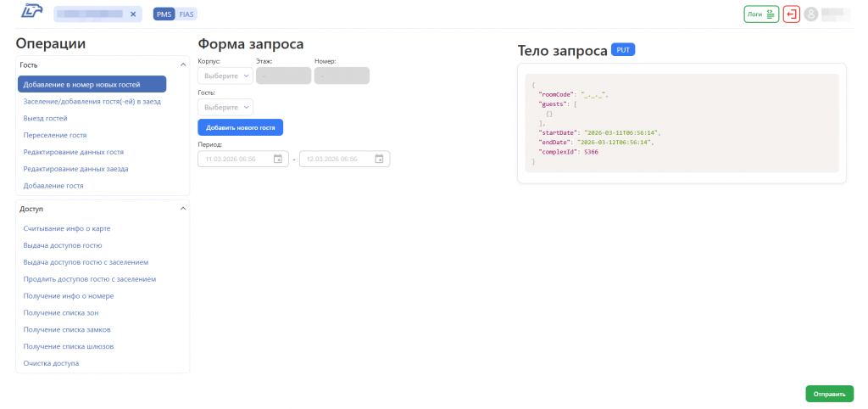Remove the selected complex with X icon

tap(133, 14)
